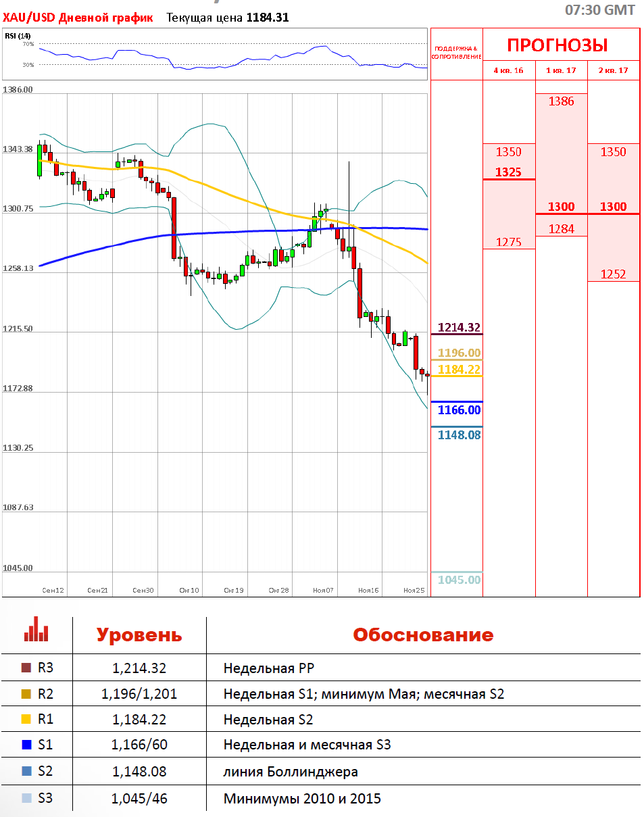This screenshot has height=817, width=644.
Task: Select the blue S1 color square
Action: click(x=26, y=745)
